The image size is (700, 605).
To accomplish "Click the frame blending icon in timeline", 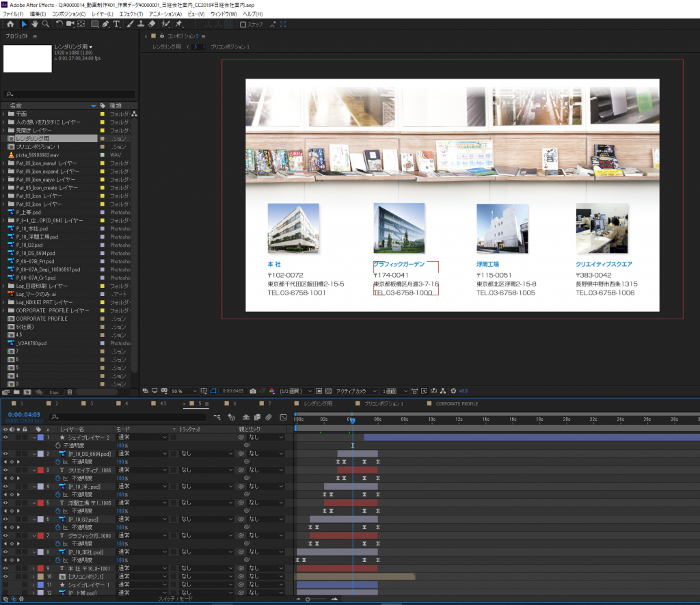I will 257,417.
